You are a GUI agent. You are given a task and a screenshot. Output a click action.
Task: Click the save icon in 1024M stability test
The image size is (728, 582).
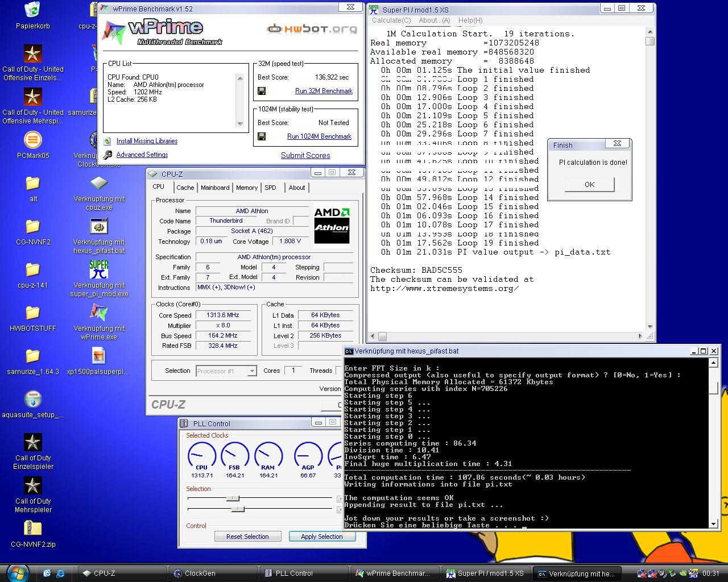262,136
